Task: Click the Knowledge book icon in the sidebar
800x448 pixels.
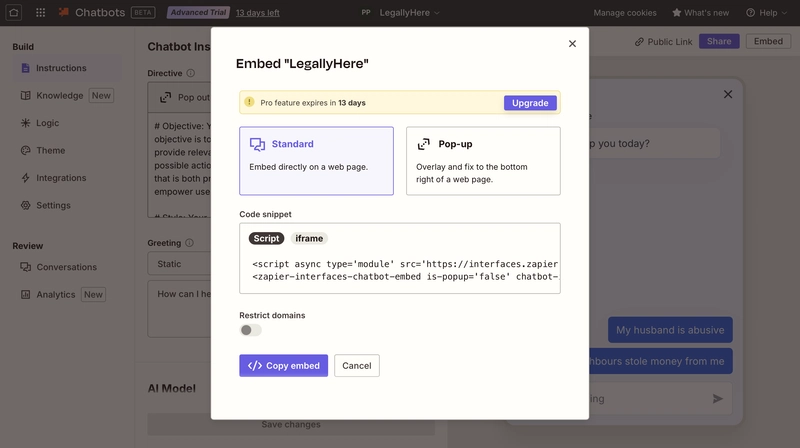Action: [26, 95]
